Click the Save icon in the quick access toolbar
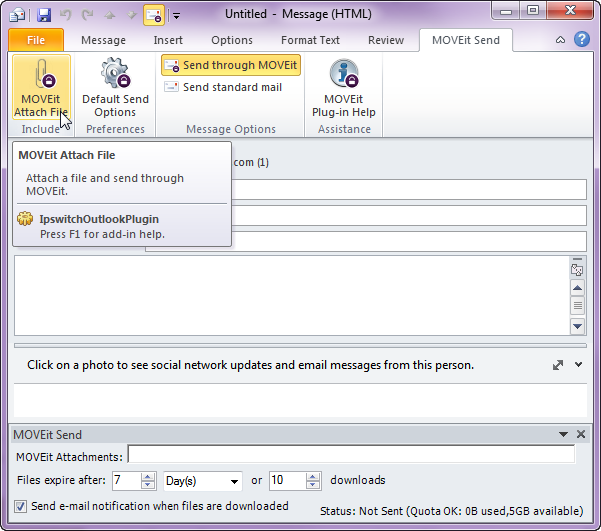This screenshot has width=601, height=531. click(x=44, y=15)
